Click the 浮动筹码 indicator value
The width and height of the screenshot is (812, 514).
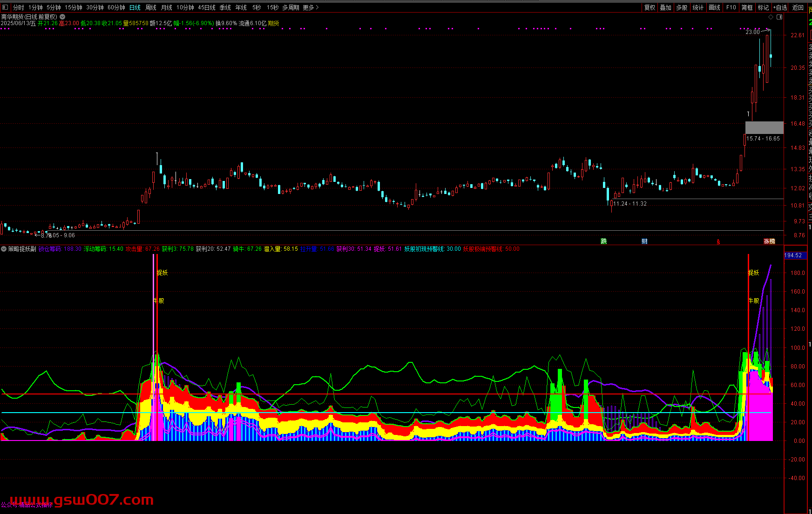103,249
